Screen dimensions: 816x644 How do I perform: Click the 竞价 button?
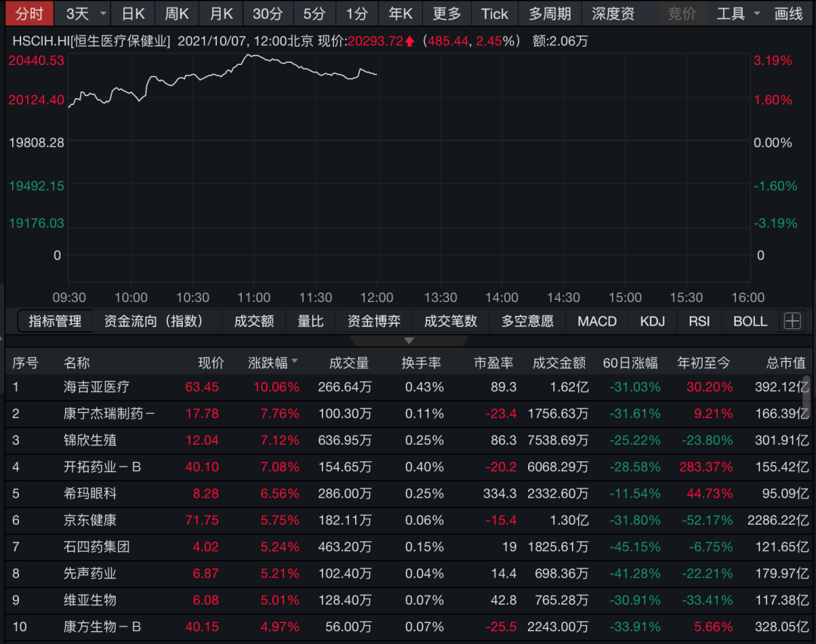pyautogui.click(x=682, y=14)
